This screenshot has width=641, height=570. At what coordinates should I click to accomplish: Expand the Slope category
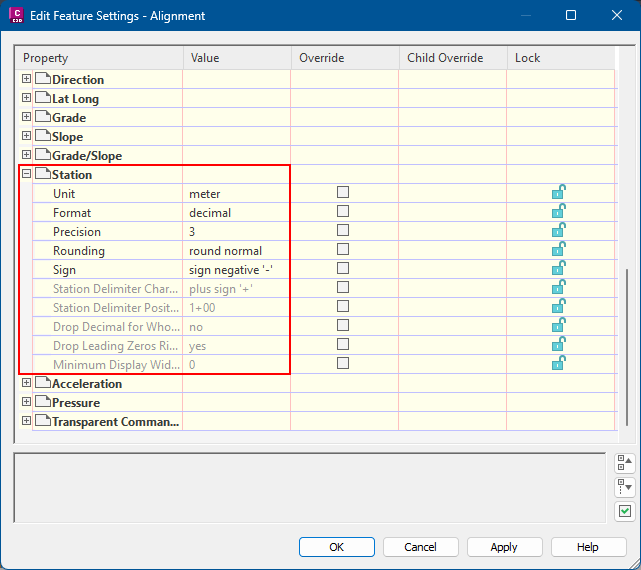26,136
